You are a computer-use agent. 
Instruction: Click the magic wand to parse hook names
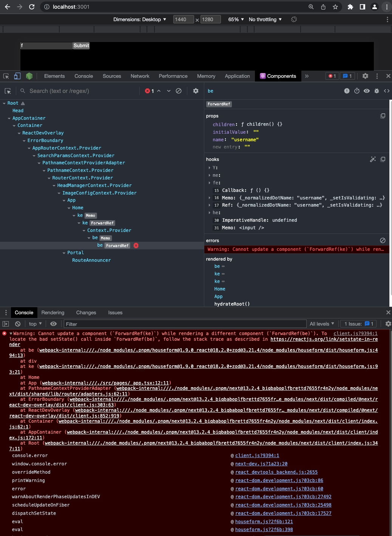pyautogui.click(x=373, y=159)
